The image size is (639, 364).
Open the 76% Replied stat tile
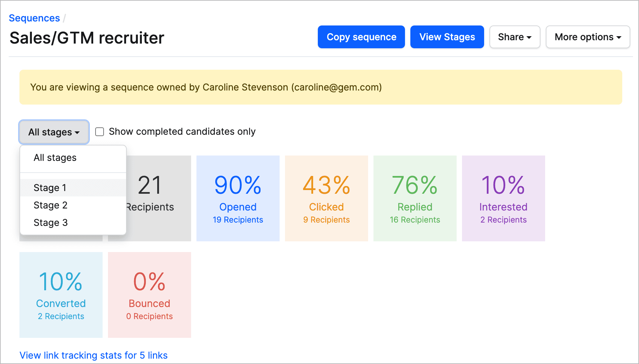click(415, 198)
